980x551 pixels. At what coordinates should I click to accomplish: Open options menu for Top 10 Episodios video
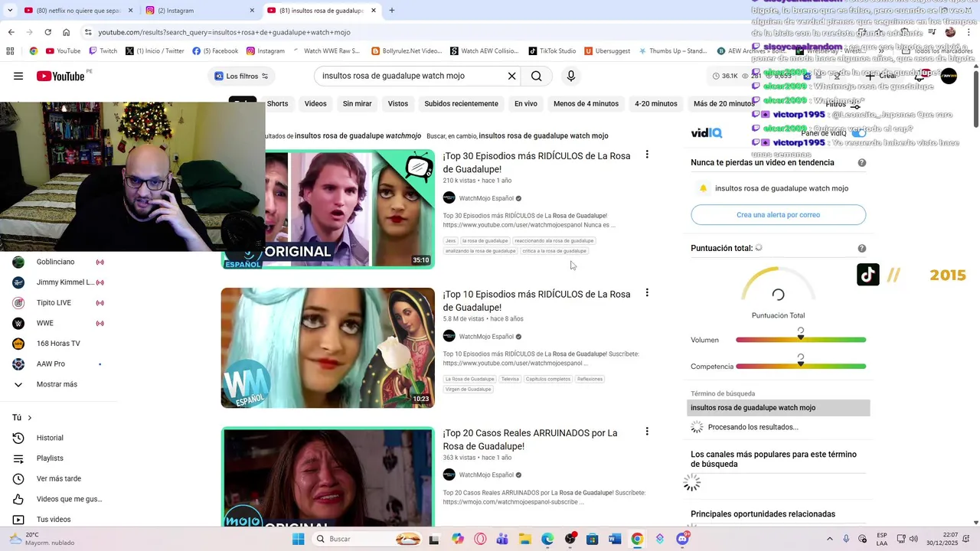tap(647, 293)
